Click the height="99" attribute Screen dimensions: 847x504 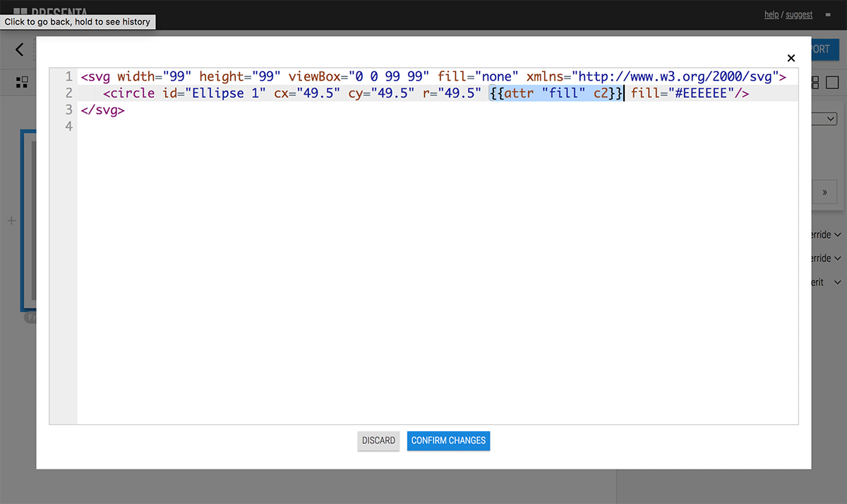(x=240, y=76)
